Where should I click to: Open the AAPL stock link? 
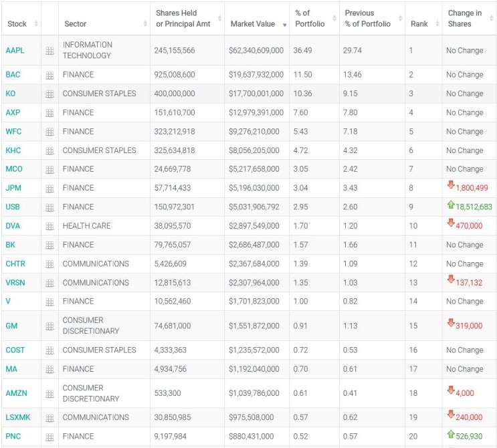15,50
